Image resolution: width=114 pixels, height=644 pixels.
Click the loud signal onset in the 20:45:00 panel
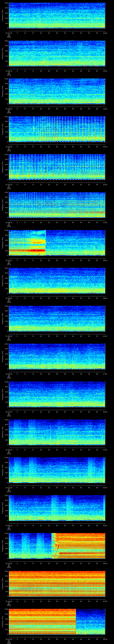[52, 546]
